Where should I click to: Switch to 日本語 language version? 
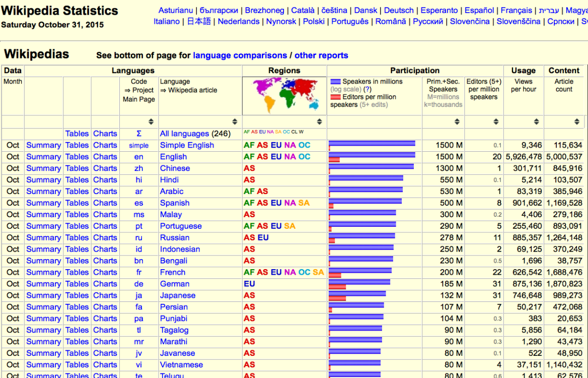point(199,21)
